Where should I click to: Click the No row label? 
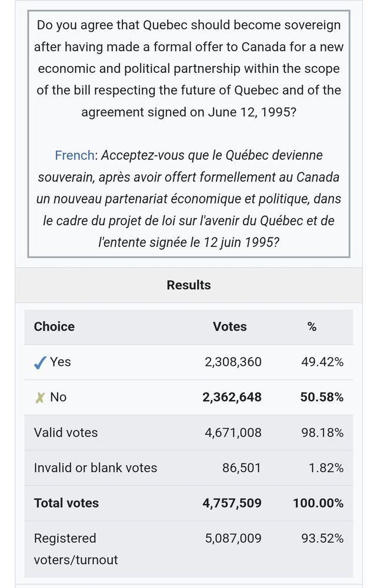pos(58,397)
